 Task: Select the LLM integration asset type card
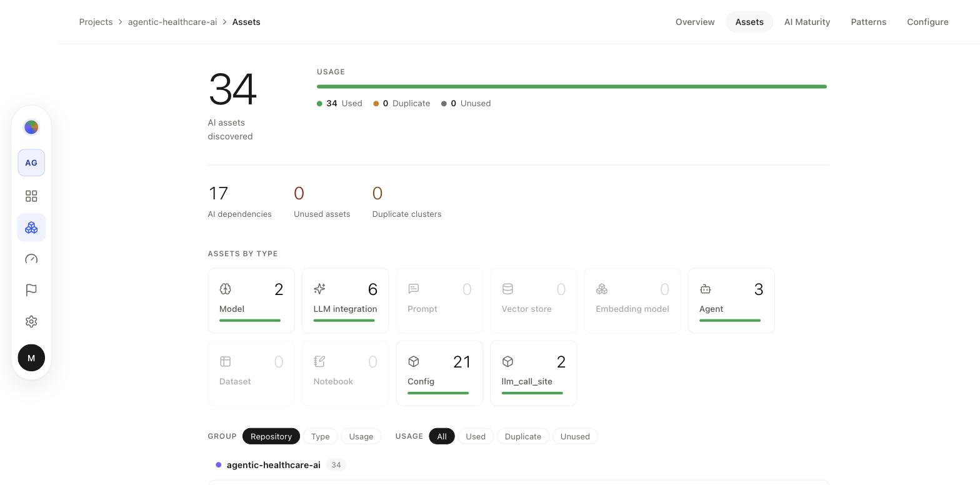[346, 301]
